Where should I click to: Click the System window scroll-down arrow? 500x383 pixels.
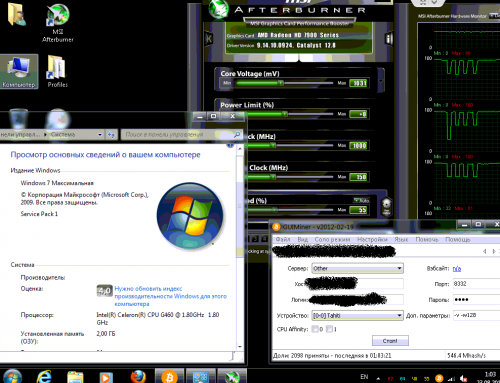click(240, 347)
